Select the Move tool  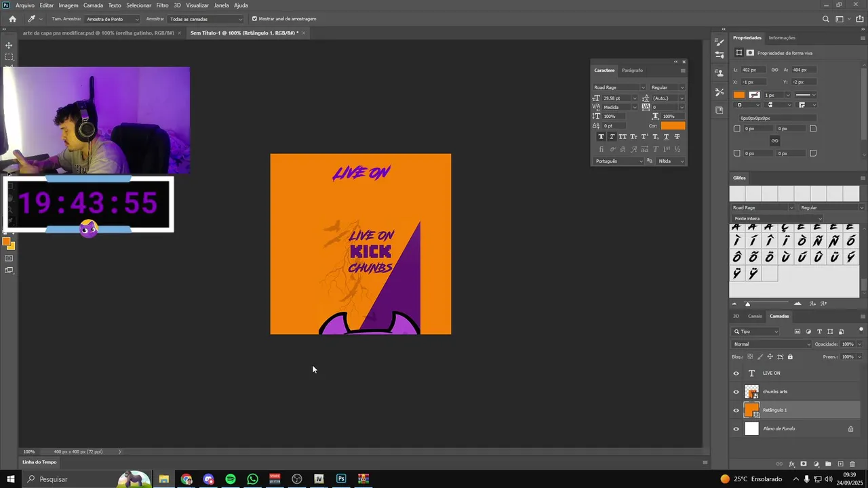point(9,45)
